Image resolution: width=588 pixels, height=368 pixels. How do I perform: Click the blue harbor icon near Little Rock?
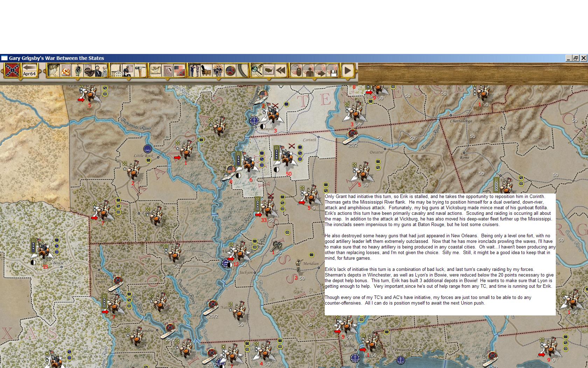point(148,149)
